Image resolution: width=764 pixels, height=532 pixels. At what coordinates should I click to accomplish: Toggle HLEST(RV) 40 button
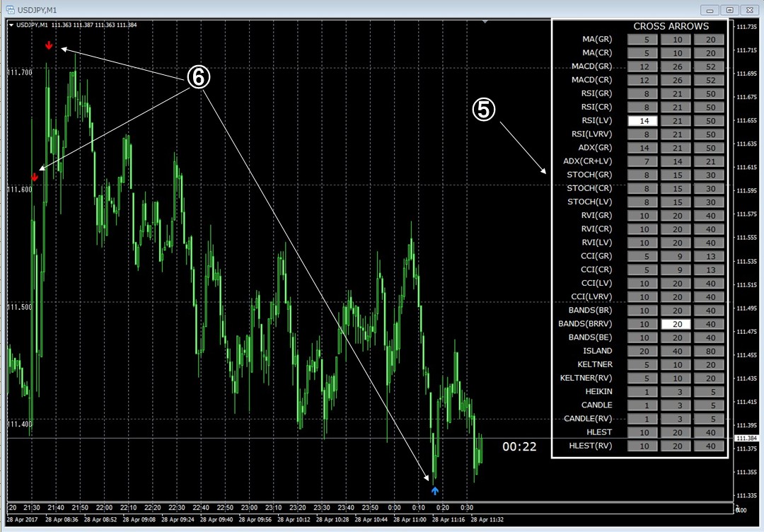[709, 446]
